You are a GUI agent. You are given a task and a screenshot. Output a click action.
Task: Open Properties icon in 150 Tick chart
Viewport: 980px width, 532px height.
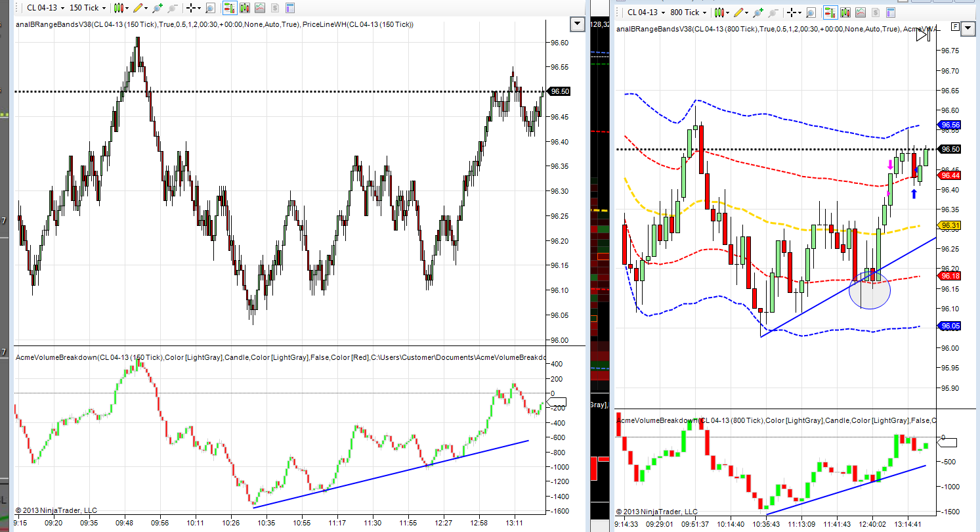click(x=289, y=8)
